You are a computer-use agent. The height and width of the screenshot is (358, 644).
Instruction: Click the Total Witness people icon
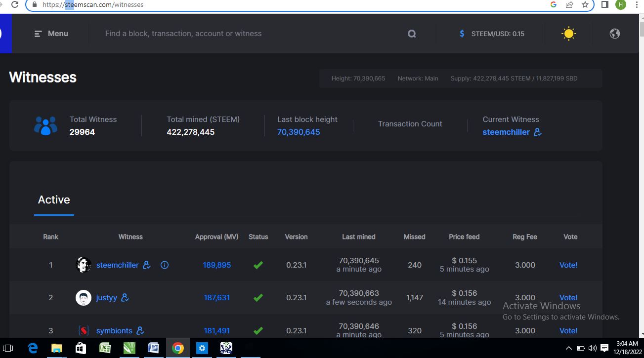(x=45, y=126)
